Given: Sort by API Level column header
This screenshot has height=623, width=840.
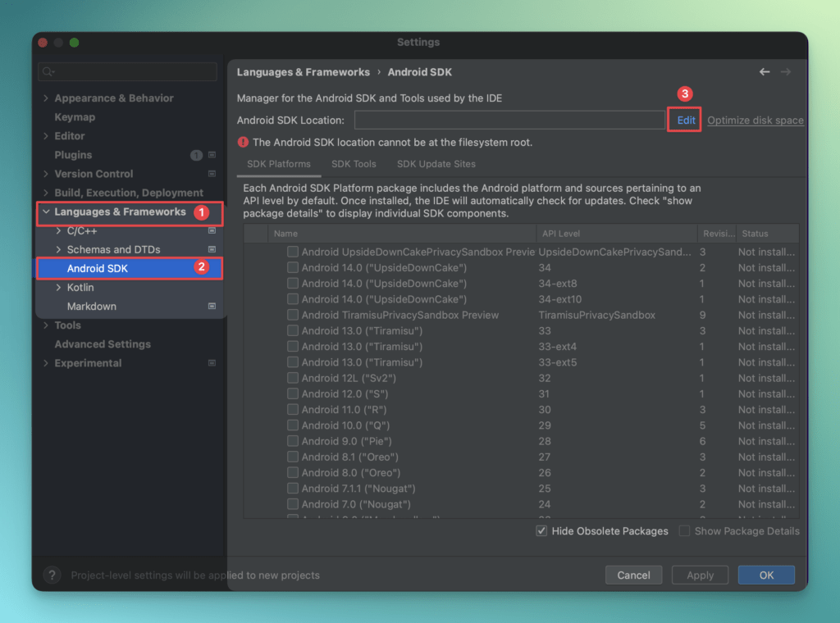Looking at the screenshot, I should click(x=617, y=234).
